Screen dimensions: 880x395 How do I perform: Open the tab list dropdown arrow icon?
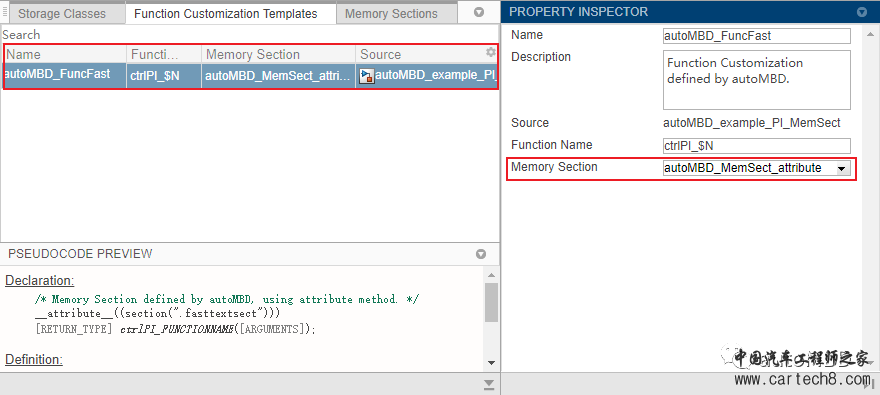click(479, 12)
